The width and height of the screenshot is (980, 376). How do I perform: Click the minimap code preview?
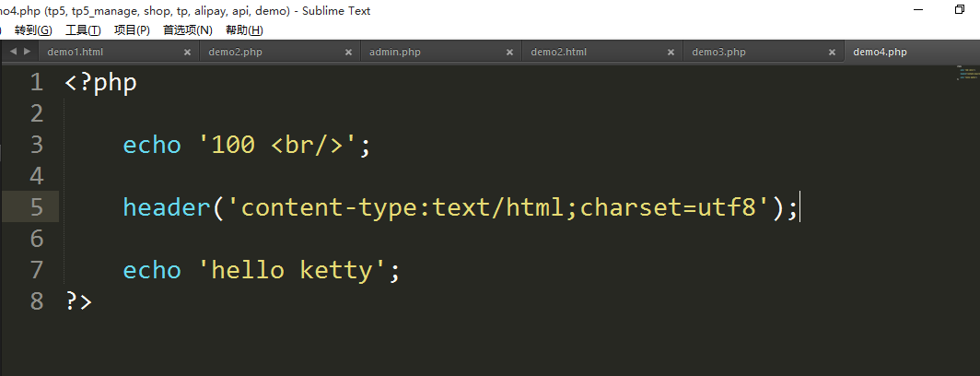(966, 73)
